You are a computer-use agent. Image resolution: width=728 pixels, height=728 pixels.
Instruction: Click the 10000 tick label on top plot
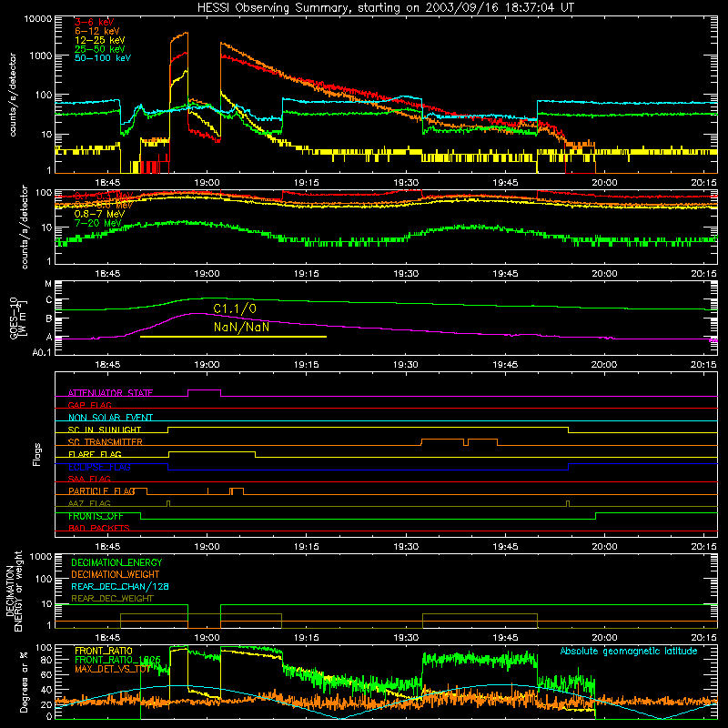pos(38,18)
